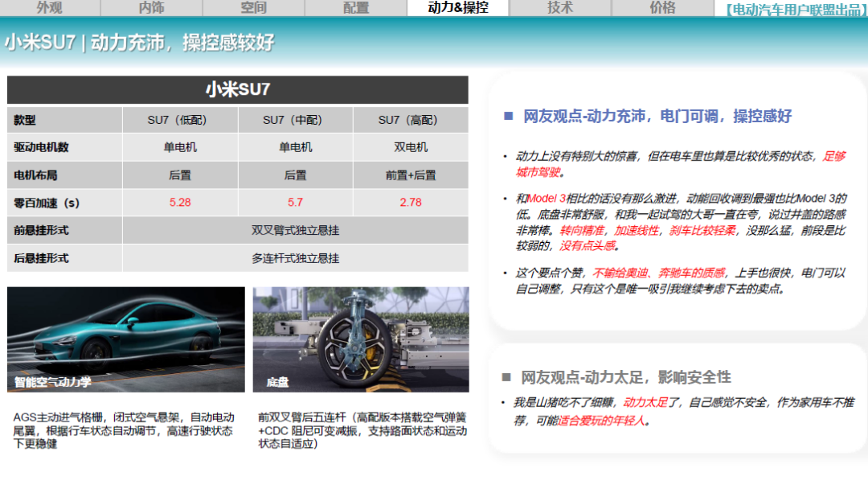The height and width of the screenshot is (489, 868).
Task: Click the red 刹车比较轻柔 phrase
Action: tap(702, 230)
